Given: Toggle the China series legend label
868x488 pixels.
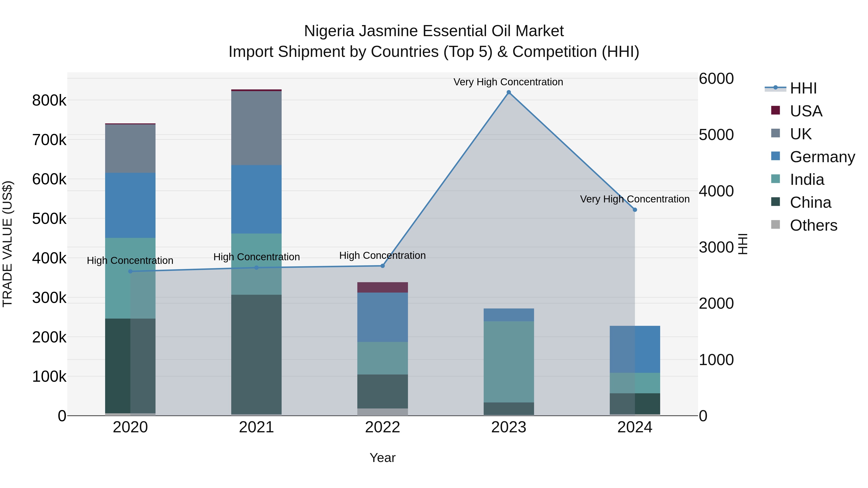Looking at the screenshot, I should (x=810, y=202).
